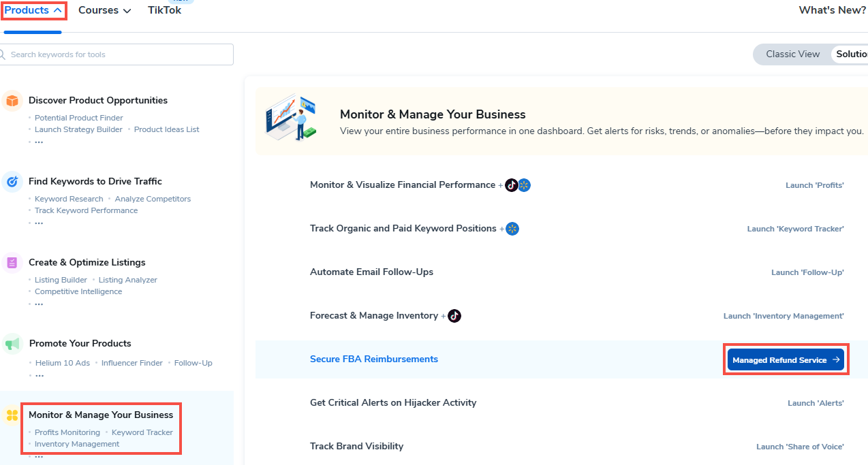Viewport: 868px width, 465px height.
Task: Click TikTok icon beside Financial Performance
Action: coord(511,185)
